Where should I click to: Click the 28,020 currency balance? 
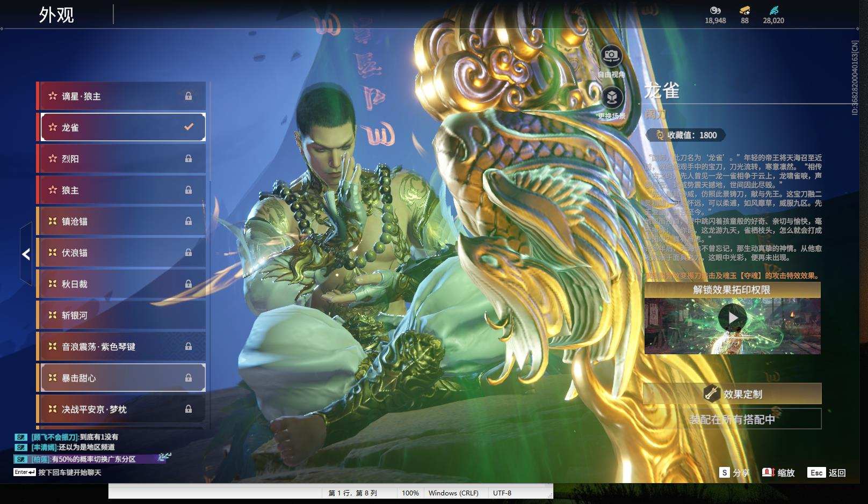[x=773, y=20]
